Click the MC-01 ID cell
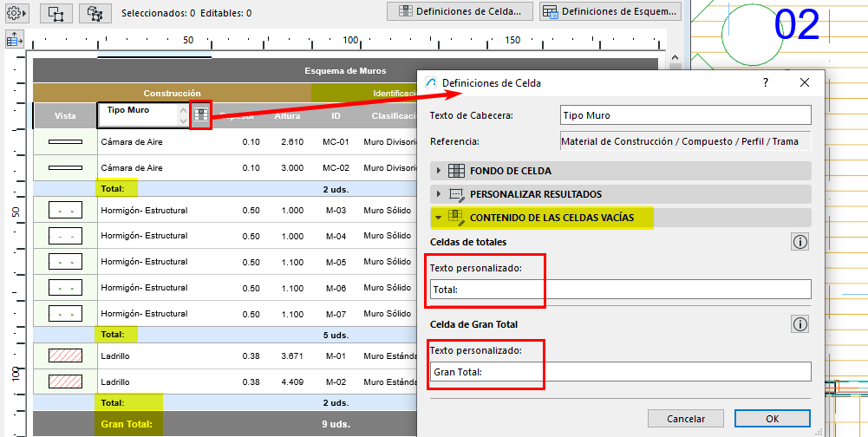The image size is (868, 437). point(336,142)
